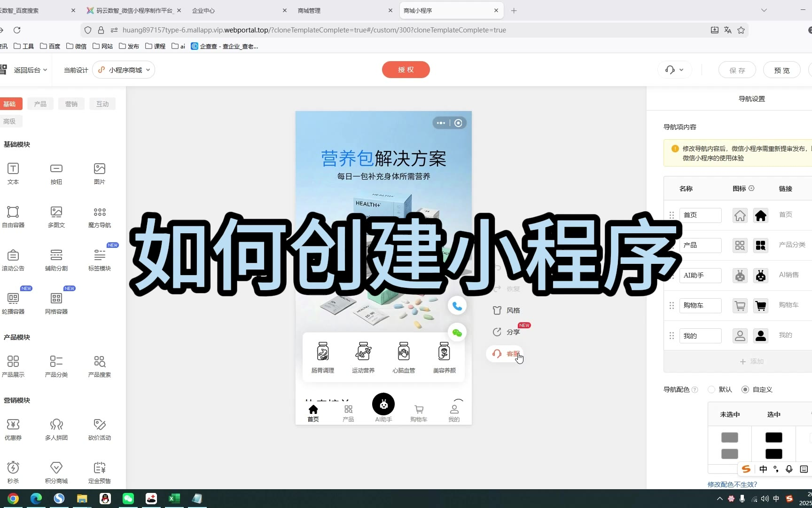Switch to the 高级 modules tab
This screenshot has width=812, height=508.
9,121
